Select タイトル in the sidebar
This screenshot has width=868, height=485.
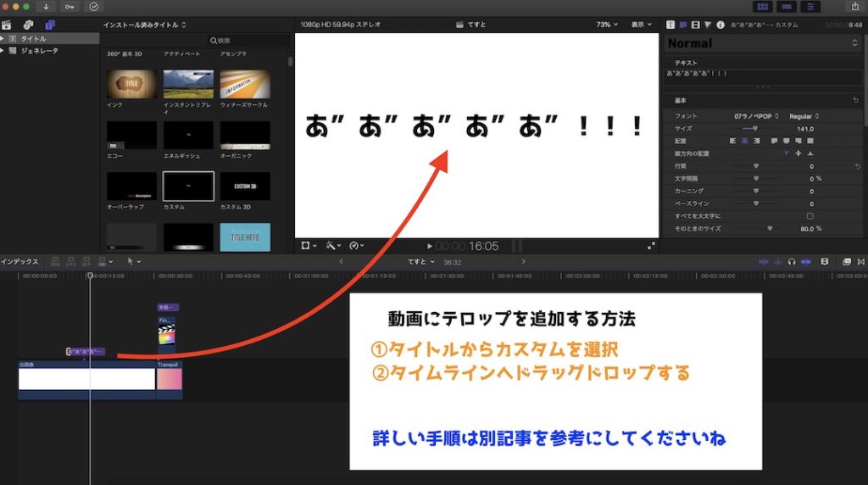pos(33,39)
